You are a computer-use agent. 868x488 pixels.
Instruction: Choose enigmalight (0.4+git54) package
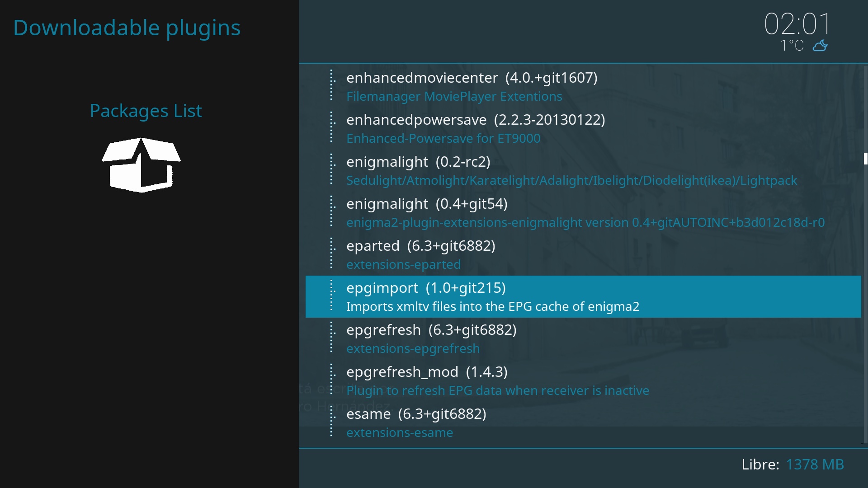427,204
